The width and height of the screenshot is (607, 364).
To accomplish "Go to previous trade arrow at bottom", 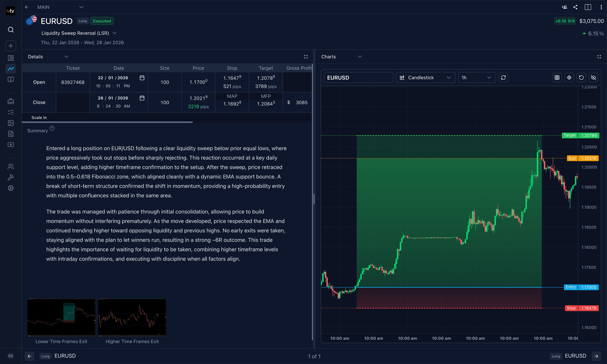I will (x=29, y=356).
